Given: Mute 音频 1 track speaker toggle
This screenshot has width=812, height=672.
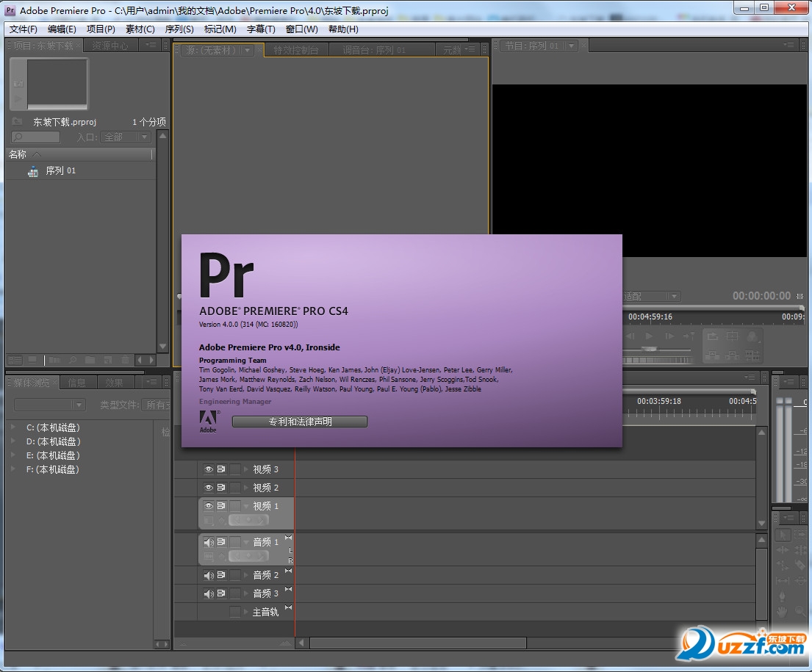Looking at the screenshot, I should (x=209, y=542).
